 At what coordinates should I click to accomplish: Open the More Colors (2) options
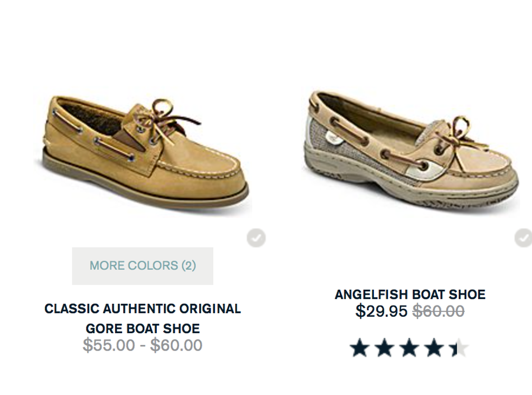click(143, 266)
